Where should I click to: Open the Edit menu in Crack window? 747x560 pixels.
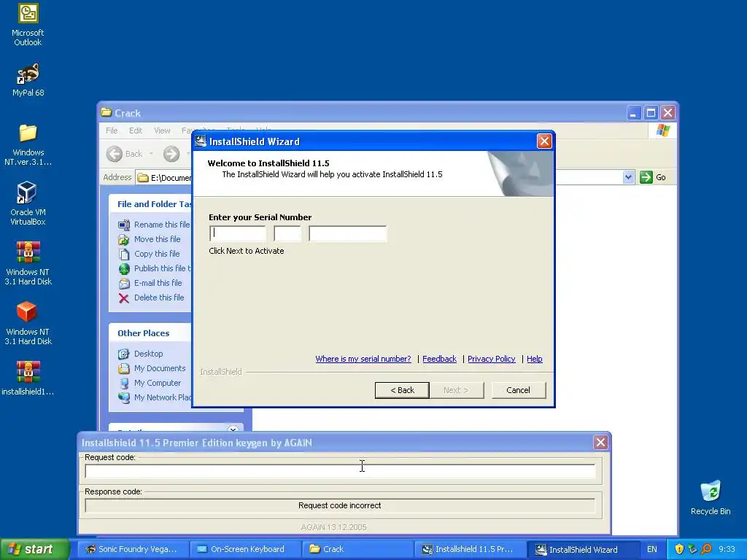(136, 131)
